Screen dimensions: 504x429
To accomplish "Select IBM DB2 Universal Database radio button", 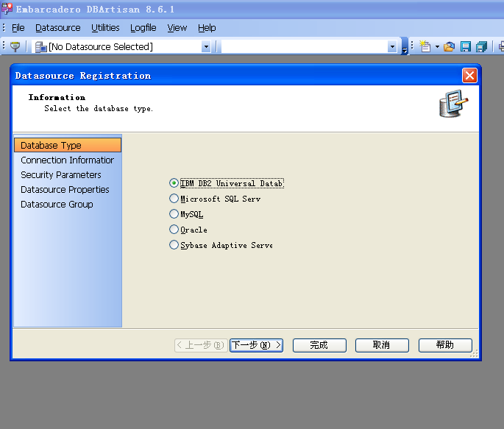I will pos(174,182).
